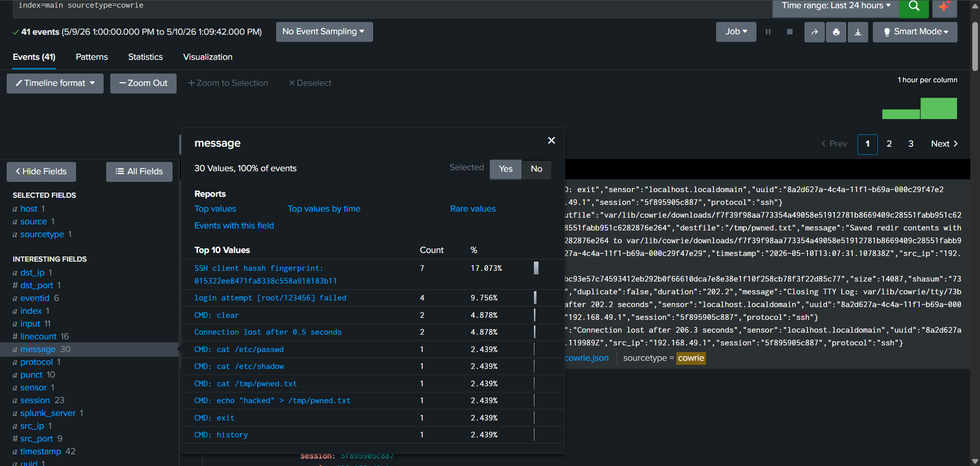Open the splunk_server field
Screen dimensions: 980x466
coord(48,413)
